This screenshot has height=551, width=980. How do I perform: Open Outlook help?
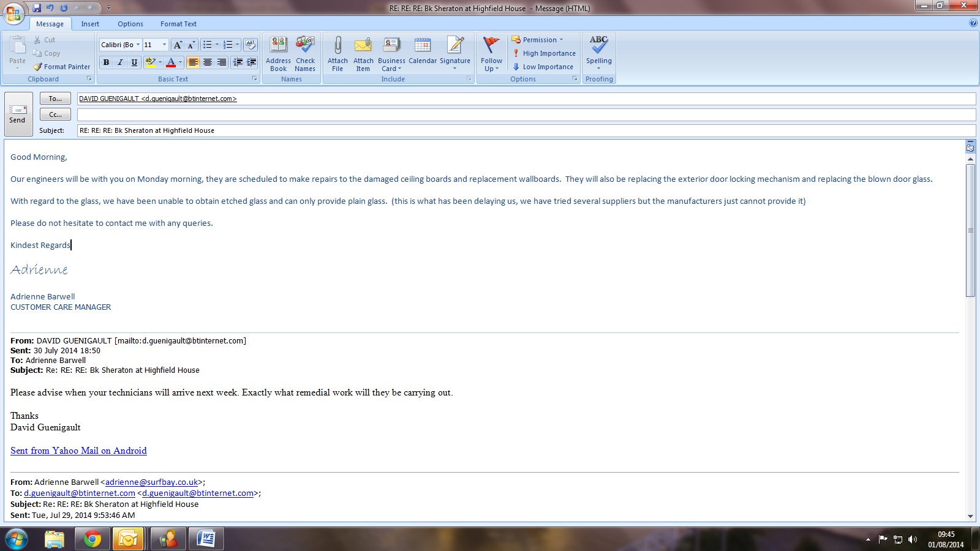pos(973,23)
